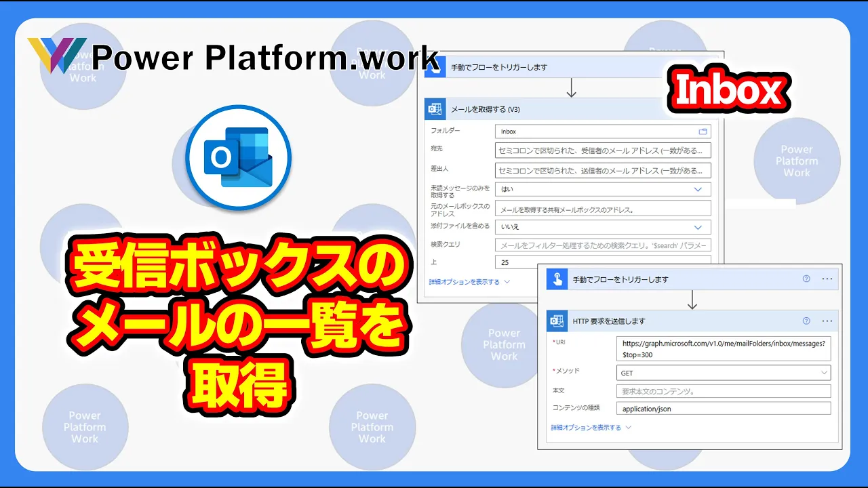Image resolution: width=868 pixels, height=488 pixels.
Task: Open the ellipsis menu on HTTP 要求を送信します card
Action: click(827, 321)
